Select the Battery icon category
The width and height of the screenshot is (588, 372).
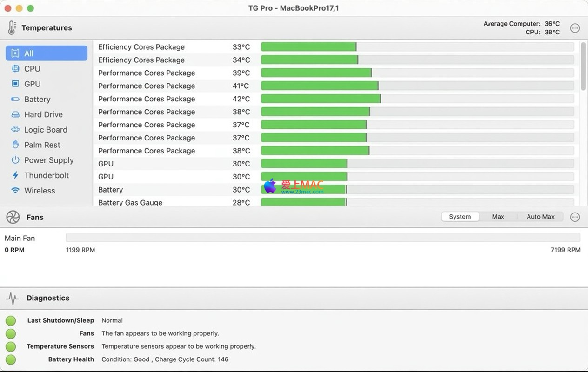click(x=15, y=100)
